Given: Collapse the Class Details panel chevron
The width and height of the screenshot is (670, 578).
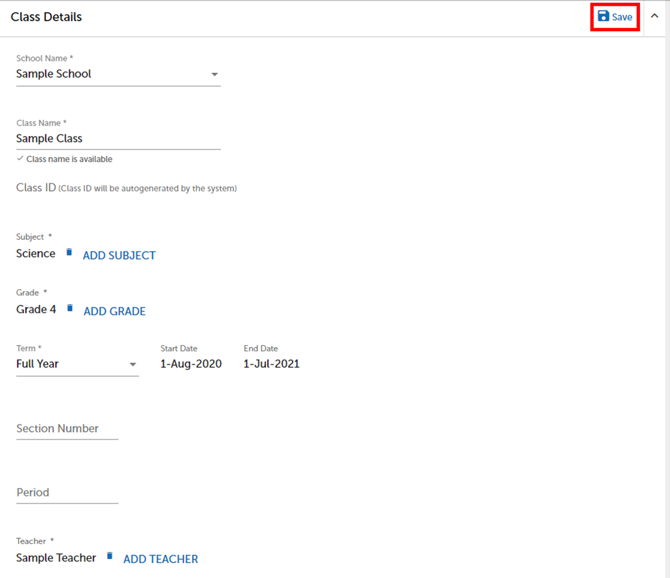Looking at the screenshot, I should tap(655, 16).
